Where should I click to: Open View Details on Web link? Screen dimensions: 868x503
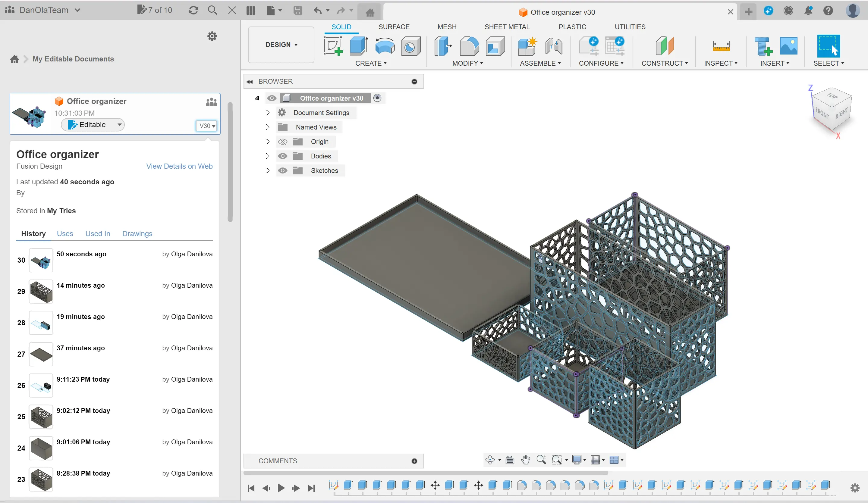[179, 166]
